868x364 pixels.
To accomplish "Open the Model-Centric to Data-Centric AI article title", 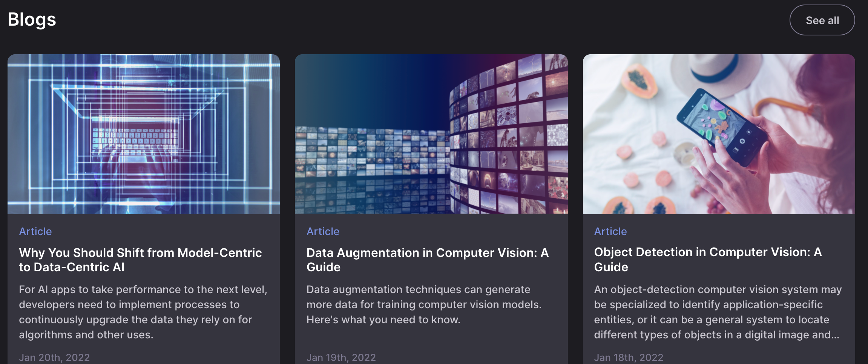I will (x=140, y=260).
